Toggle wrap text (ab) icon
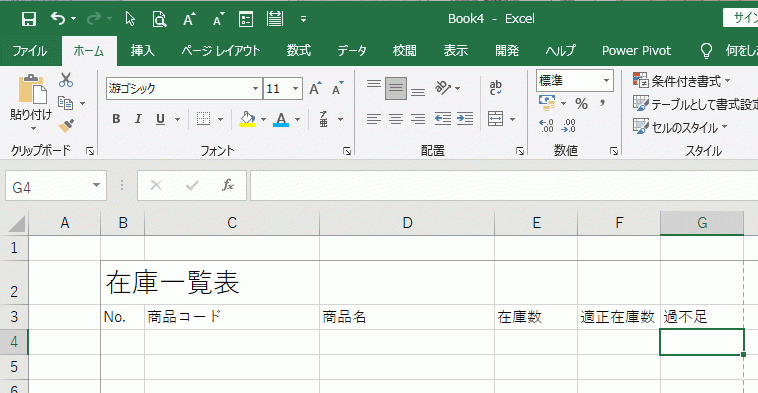Viewport: 758px width, 393px height. 496,88
